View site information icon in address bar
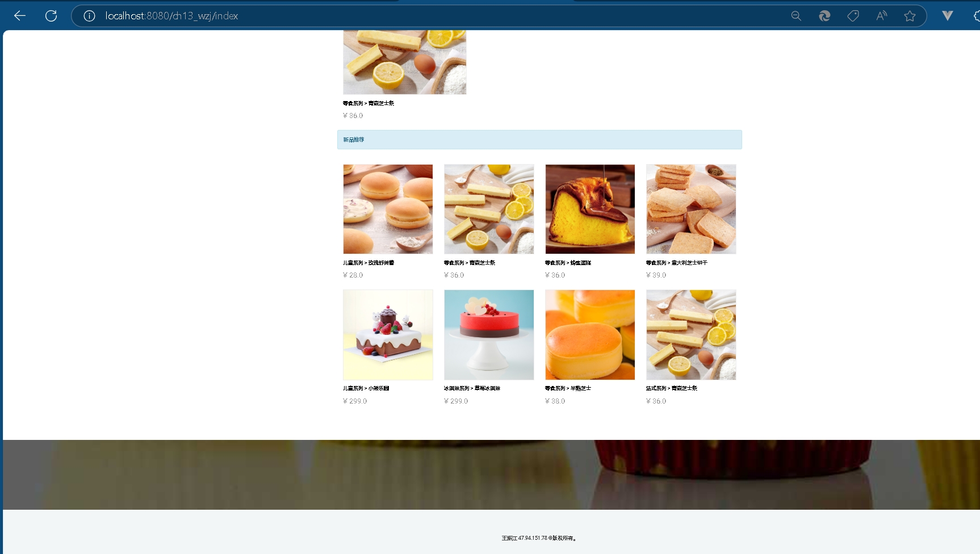The image size is (980, 554). point(89,16)
